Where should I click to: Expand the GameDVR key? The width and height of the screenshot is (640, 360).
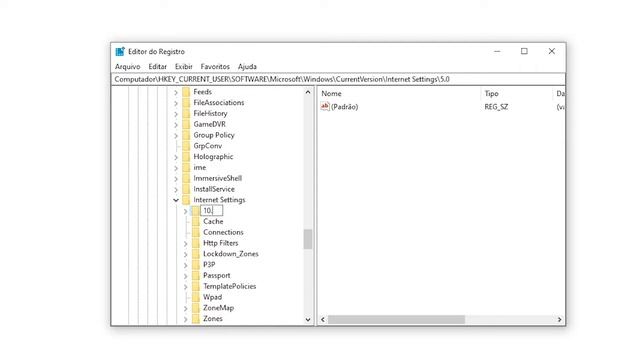[x=176, y=125]
